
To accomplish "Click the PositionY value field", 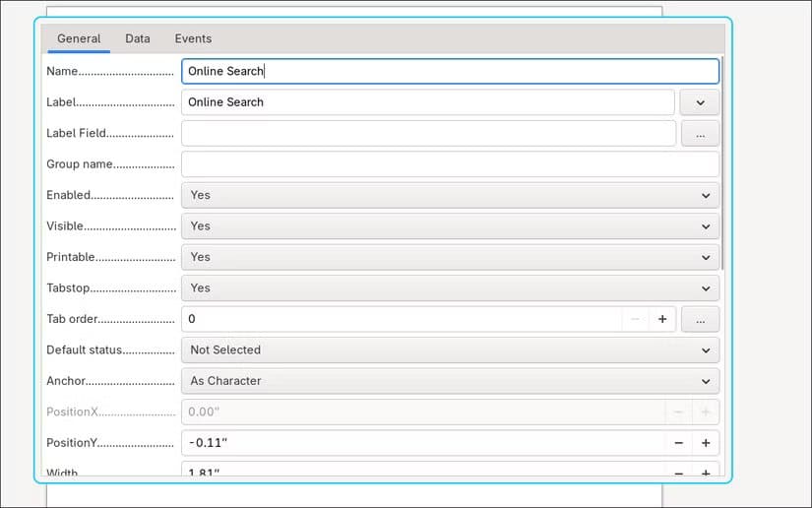I will coord(423,443).
